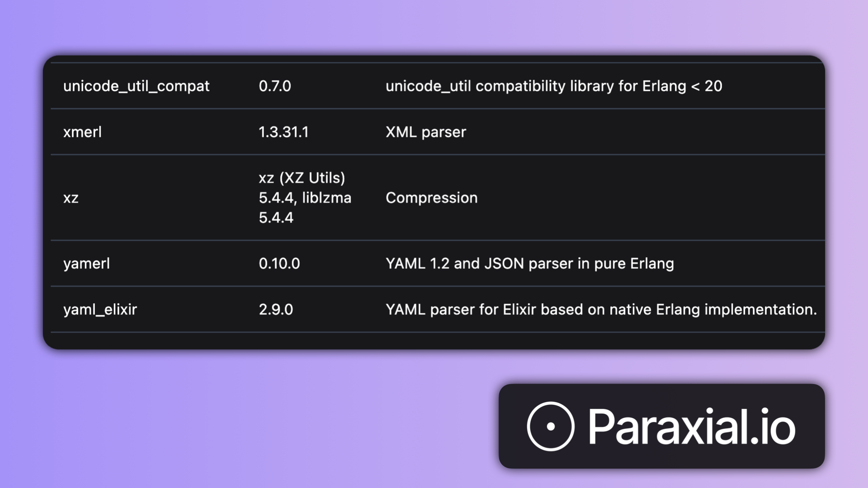The width and height of the screenshot is (868, 488).
Task: Select the unicode_util_compat package name
Action: [136, 86]
